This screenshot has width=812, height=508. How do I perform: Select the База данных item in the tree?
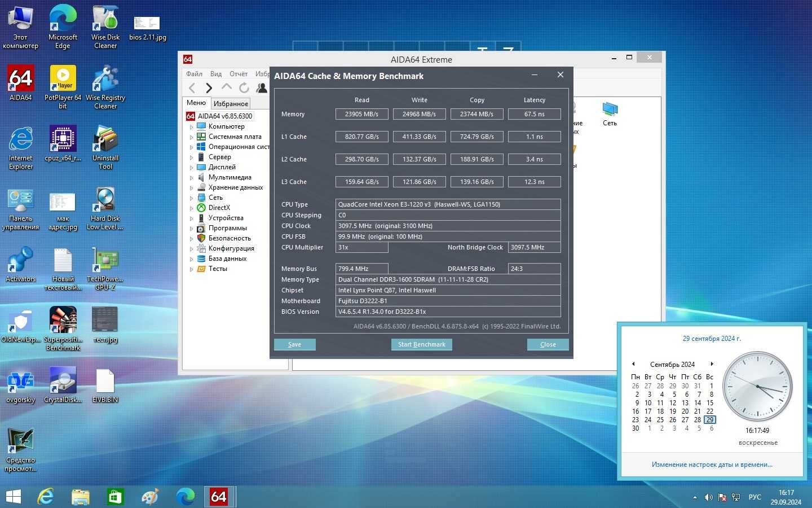[x=227, y=259]
